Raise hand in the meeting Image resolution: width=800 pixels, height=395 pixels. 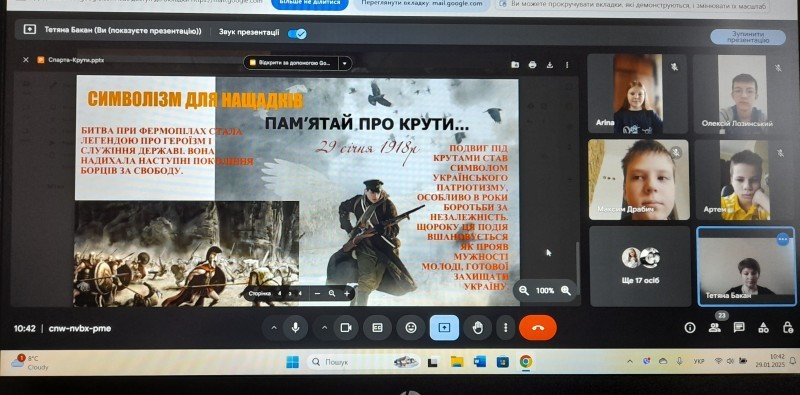pos(478,328)
